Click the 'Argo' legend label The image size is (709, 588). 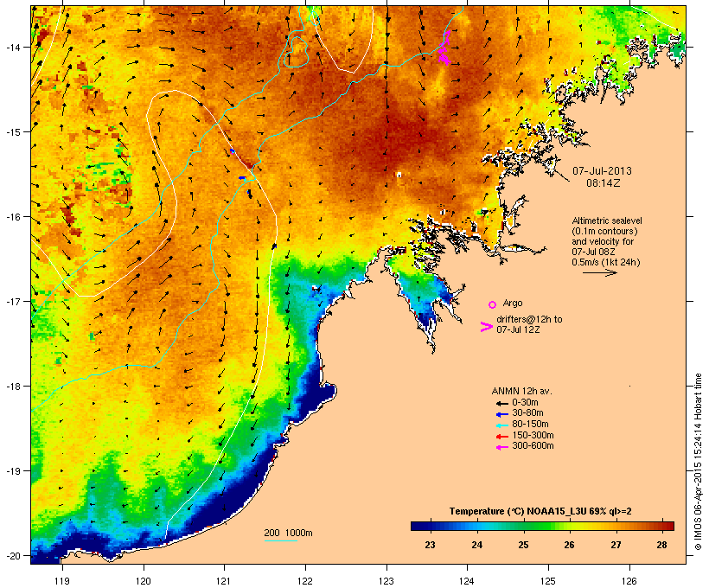513,303
